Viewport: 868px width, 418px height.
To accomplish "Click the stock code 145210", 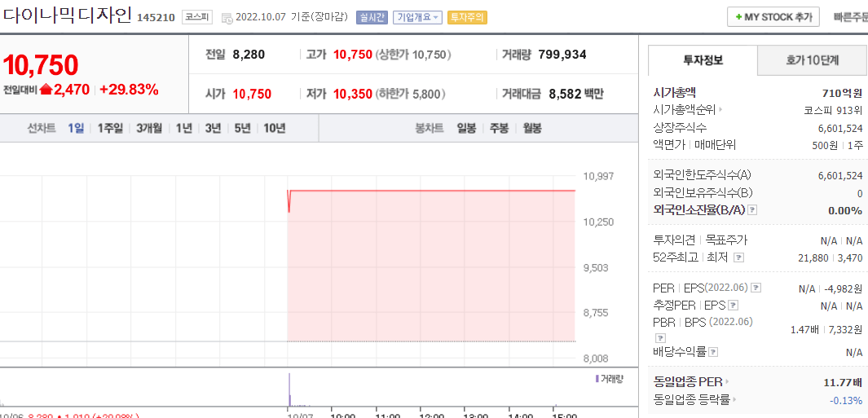I will (156, 18).
